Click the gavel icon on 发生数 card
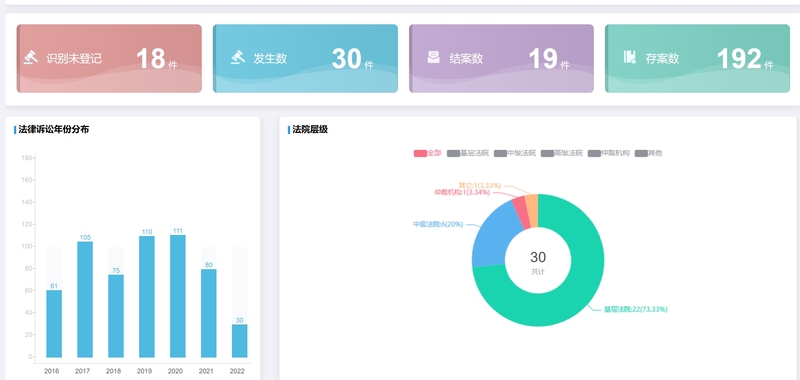Screen dimensions: 800x380 [238, 58]
